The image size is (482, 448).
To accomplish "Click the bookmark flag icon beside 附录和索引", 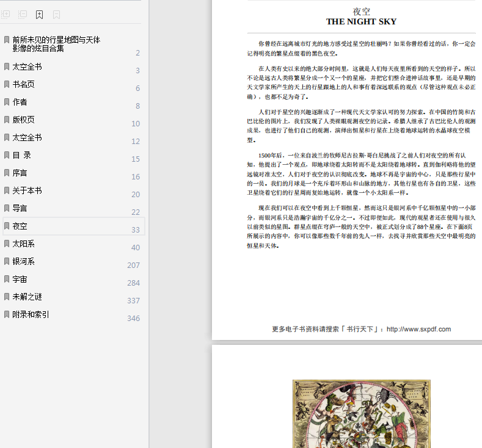I will click(7, 314).
